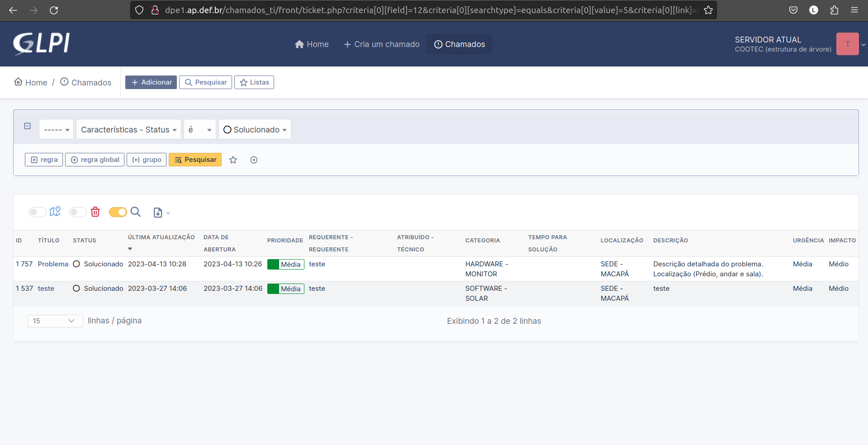Click Firefox bookmark star in address bar

pyautogui.click(x=708, y=10)
